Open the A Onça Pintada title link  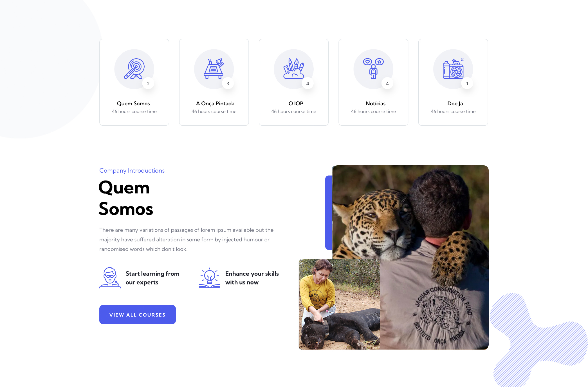[215, 103]
